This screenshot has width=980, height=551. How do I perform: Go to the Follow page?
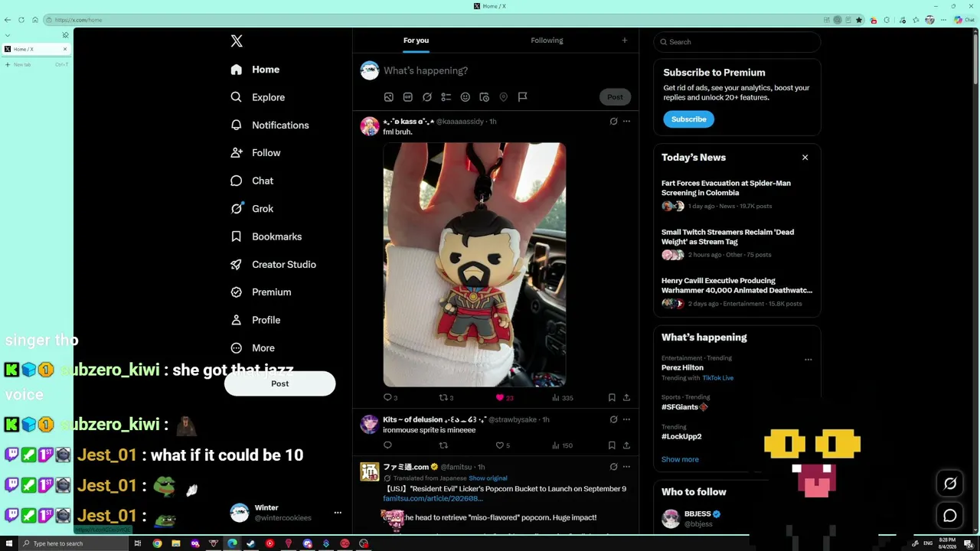click(x=256, y=153)
